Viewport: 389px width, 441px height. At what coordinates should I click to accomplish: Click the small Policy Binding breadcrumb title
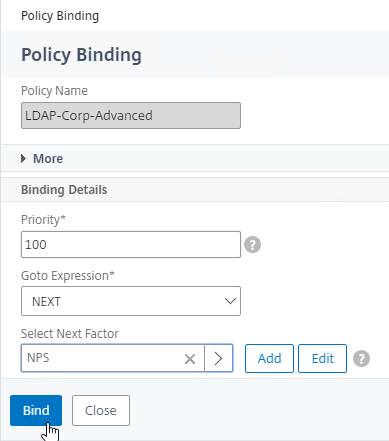tap(60, 16)
